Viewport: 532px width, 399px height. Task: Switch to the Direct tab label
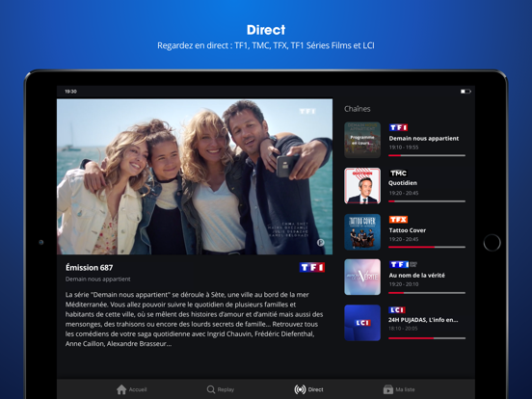tap(316, 389)
